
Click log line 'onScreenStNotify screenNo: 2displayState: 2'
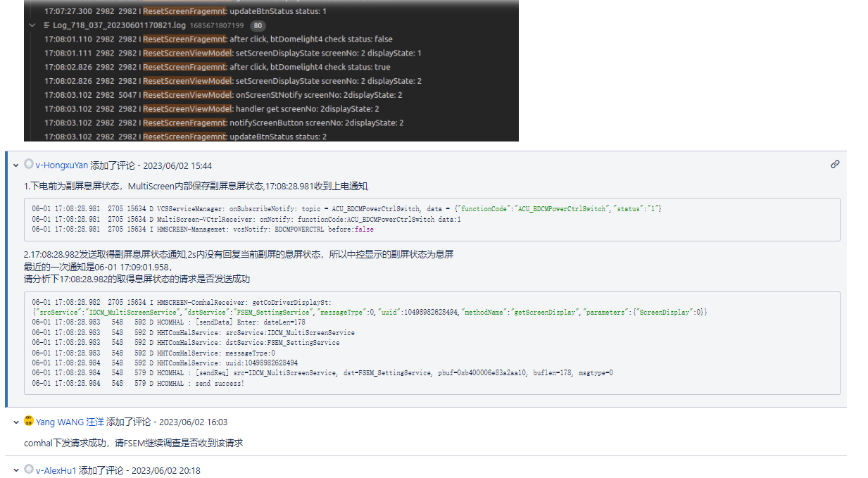coord(223,94)
